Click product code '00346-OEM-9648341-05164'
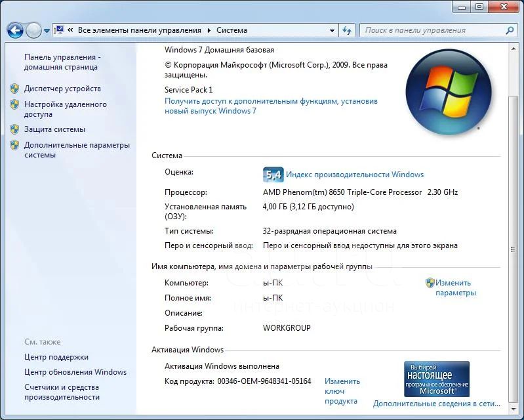Viewport: 524px width, 420px height. coord(264,381)
